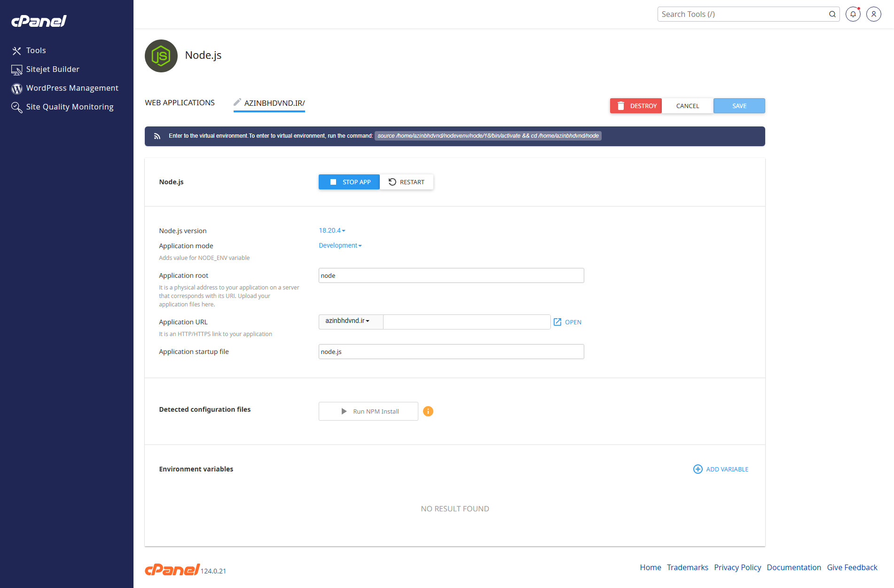Save the application settings
This screenshot has width=894, height=588.
tap(739, 106)
